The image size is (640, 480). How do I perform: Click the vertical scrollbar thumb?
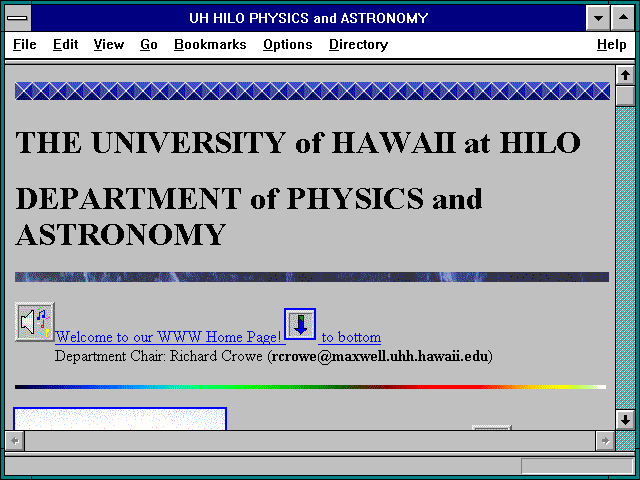[625, 96]
